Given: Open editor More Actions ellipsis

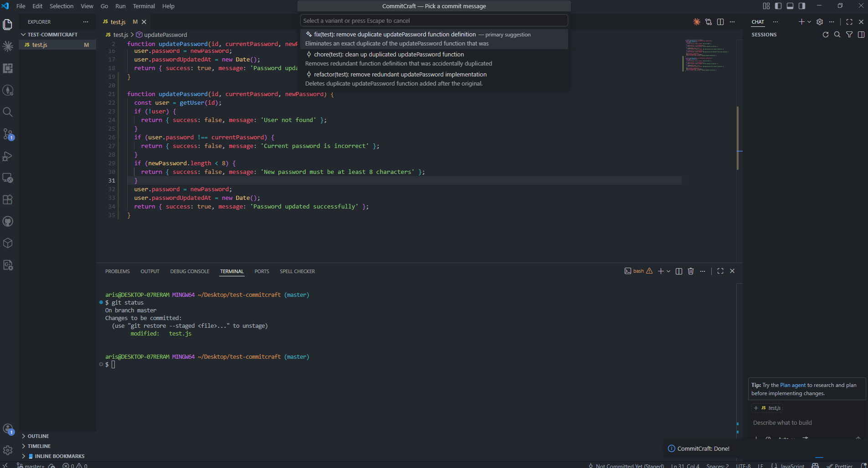Looking at the screenshot, I should click(732, 22).
